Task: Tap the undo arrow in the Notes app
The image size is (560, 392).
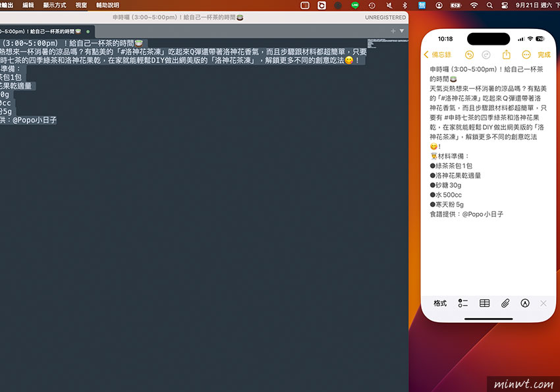Action: click(469, 55)
